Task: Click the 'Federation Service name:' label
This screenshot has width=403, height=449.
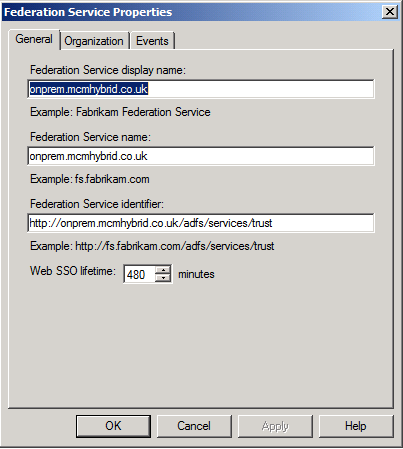Action: pyautogui.click(x=90, y=137)
